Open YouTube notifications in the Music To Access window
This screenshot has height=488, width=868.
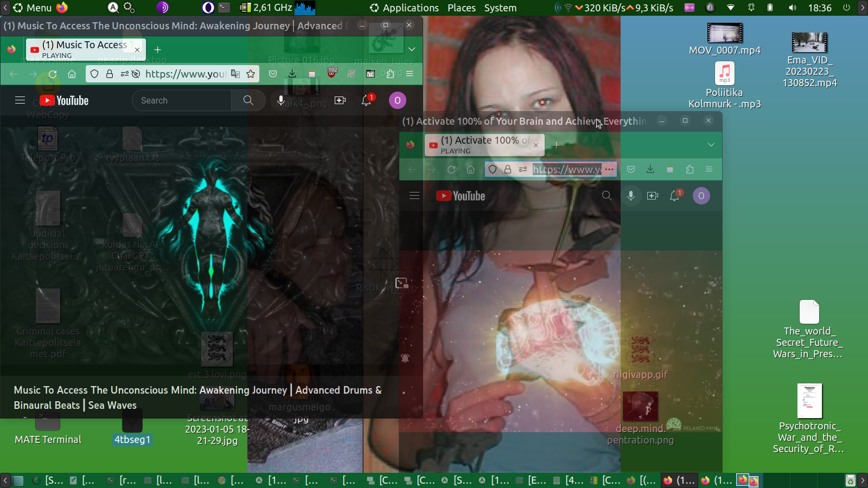[x=367, y=100]
